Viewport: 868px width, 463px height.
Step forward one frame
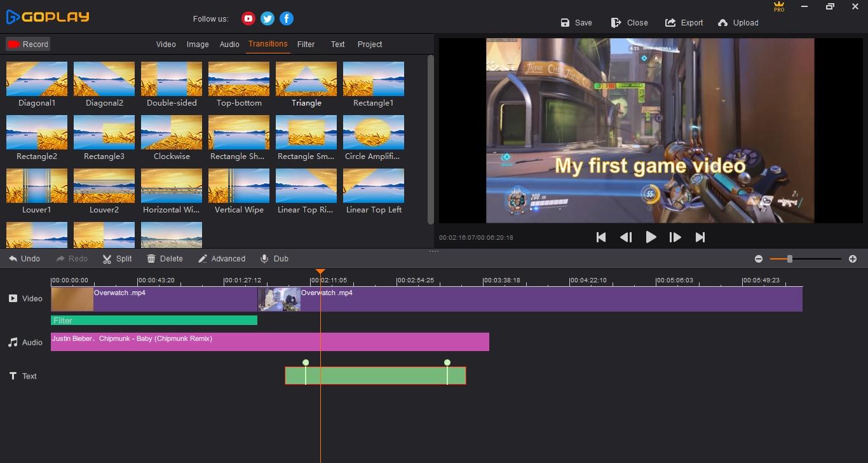[x=675, y=237]
